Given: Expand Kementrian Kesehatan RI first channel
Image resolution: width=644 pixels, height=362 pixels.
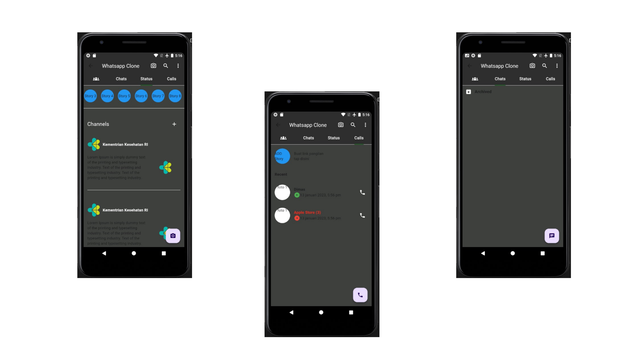Looking at the screenshot, I should point(125,145).
